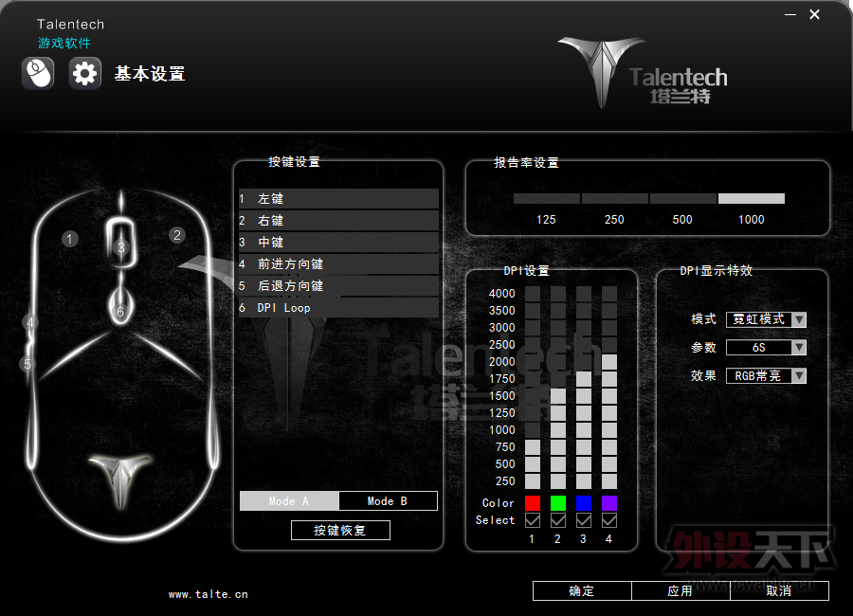853x616 pixels.
Task: Switch to Mode B tab
Action: (x=388, y=500)
